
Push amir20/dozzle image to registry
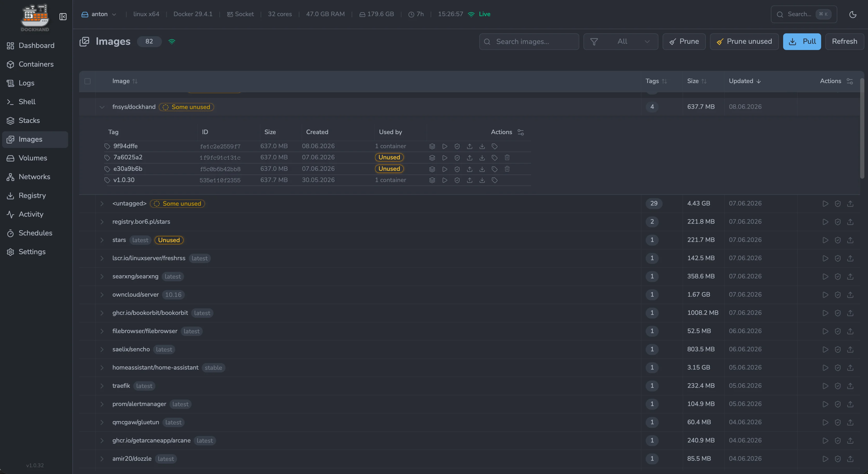pyautogui.click(x=850, y=458)
